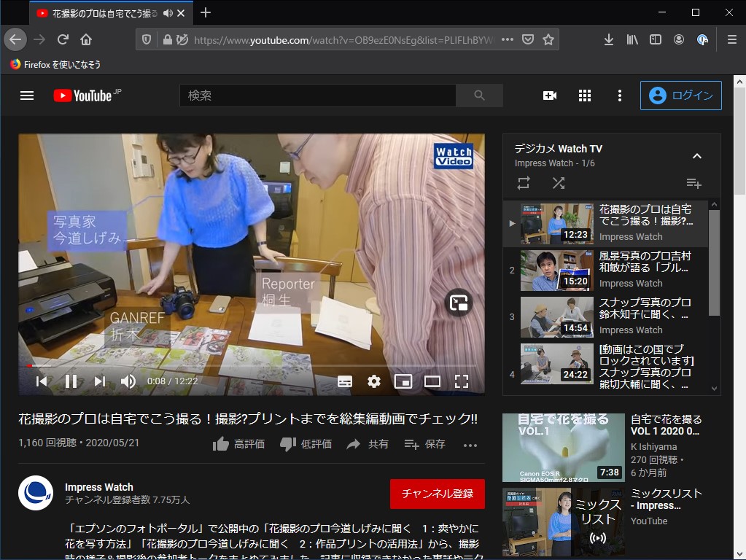Open the three-dot menu below the video
The height and width of the screenshot is (560, 746).
(470, 444)
